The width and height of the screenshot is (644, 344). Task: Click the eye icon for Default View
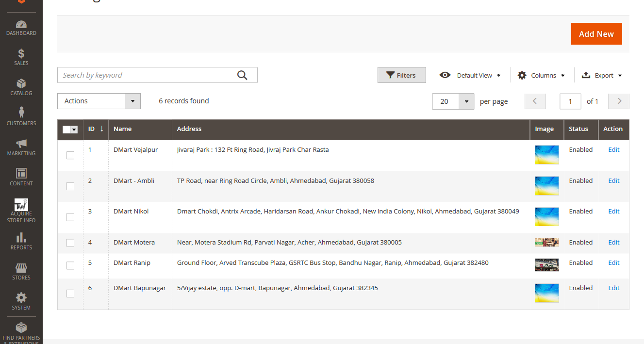pyautogui.click(x=445, y=75)
